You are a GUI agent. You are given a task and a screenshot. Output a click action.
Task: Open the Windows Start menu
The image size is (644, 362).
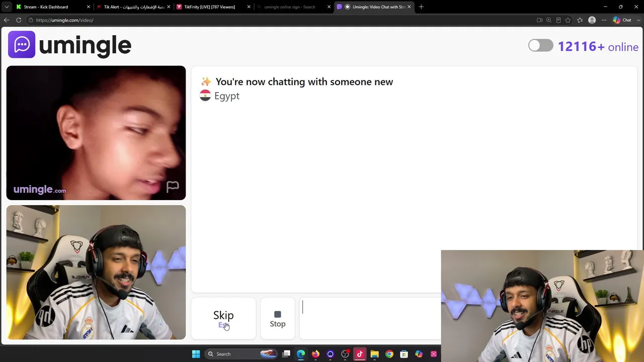click(x=196, y=354)
